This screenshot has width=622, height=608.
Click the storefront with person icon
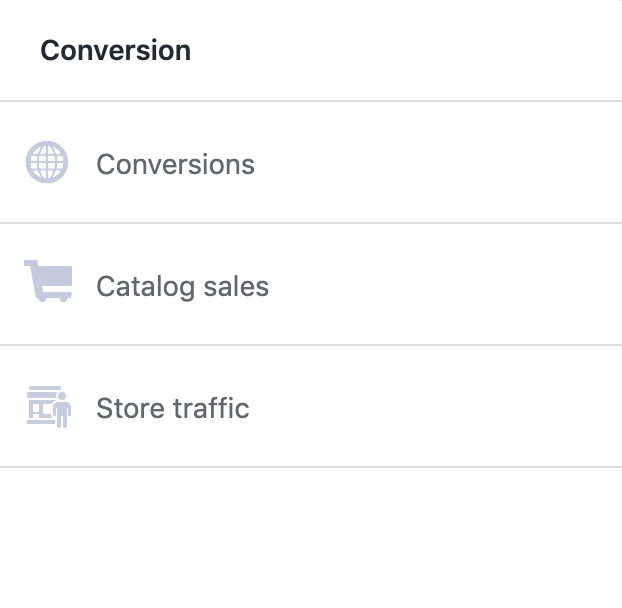[x=48, y=407]
